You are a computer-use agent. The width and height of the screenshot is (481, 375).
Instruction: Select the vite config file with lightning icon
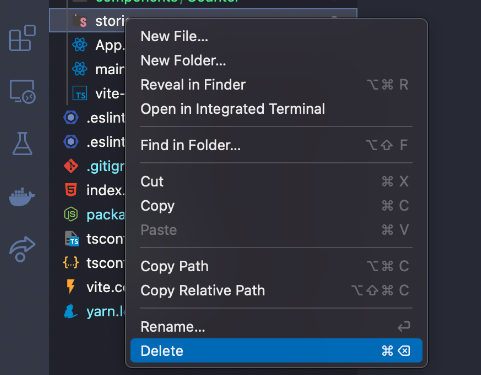[x=94, y=287]
